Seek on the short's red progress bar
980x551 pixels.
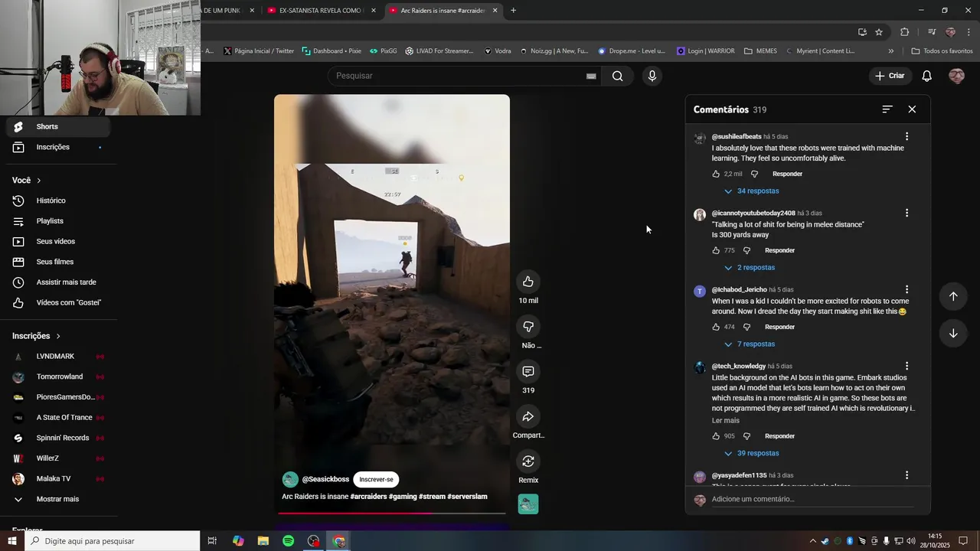tap(392, 513)
